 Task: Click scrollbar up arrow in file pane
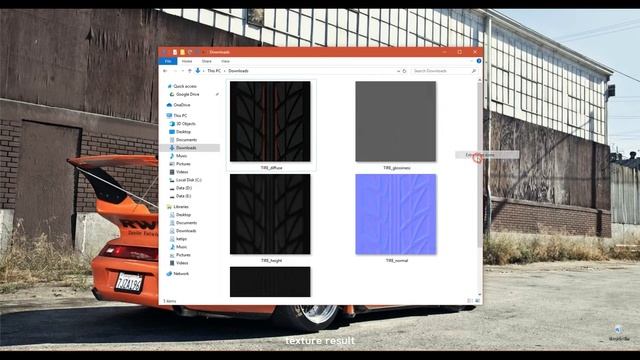(x=480, y=80)
